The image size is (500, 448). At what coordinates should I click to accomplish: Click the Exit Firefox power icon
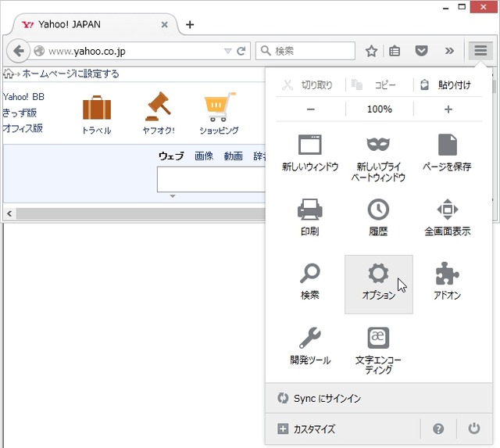pos(474,428)
